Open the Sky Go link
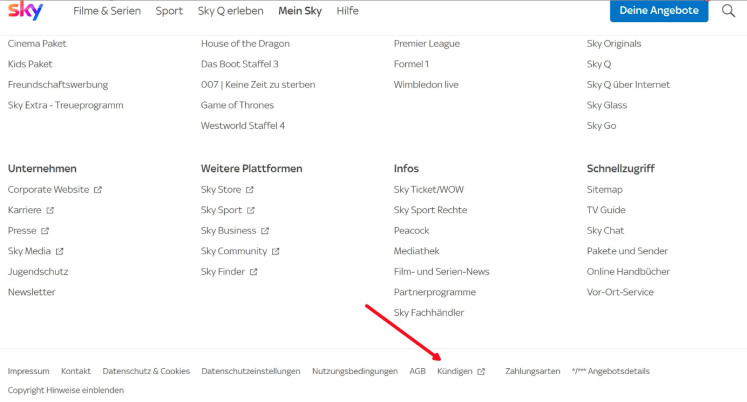The height and width of the screenshot is (402, 747). [x=601, y=125]
